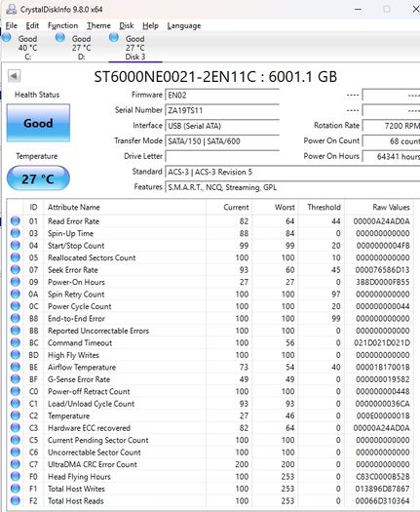
Task: Click the Seek Error Rate status icon
Action: tap(15, 270)
